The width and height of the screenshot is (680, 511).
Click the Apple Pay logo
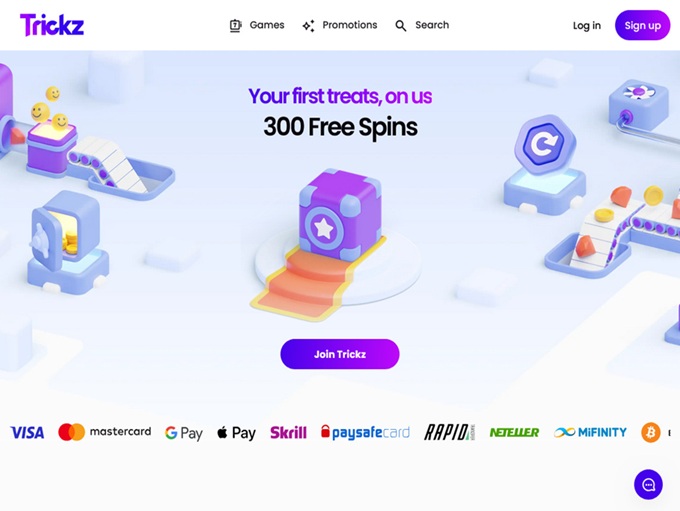236,432
